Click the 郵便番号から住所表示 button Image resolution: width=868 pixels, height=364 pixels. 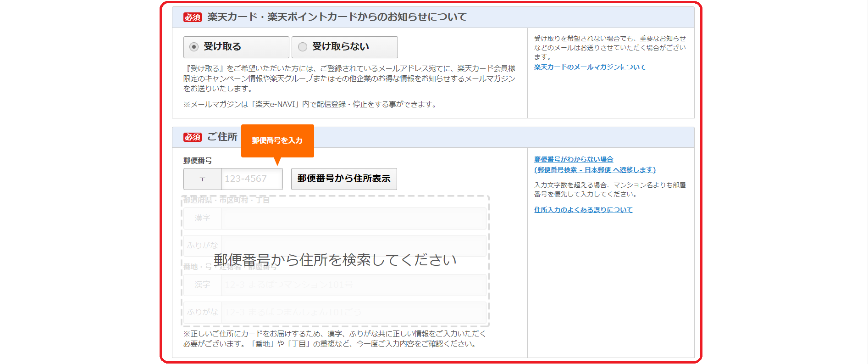[344, 179]
